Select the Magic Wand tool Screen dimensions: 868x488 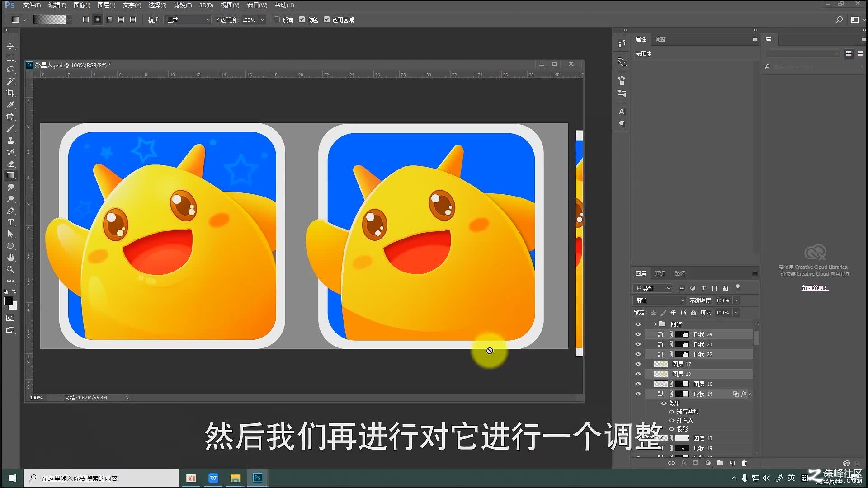point(10,81)
